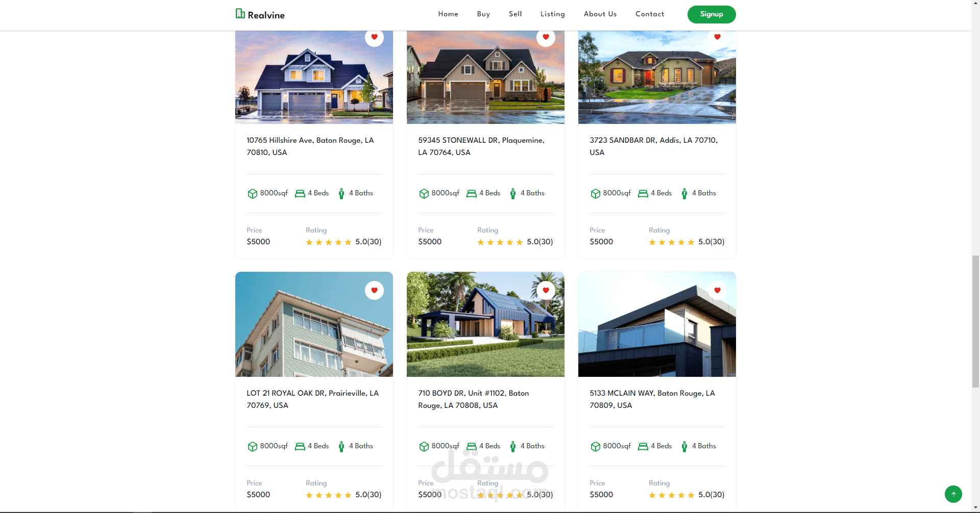Click the star rating on Hillshire Ave listing
The height and width of the screenshot is (513, 980).
[329, 242]
